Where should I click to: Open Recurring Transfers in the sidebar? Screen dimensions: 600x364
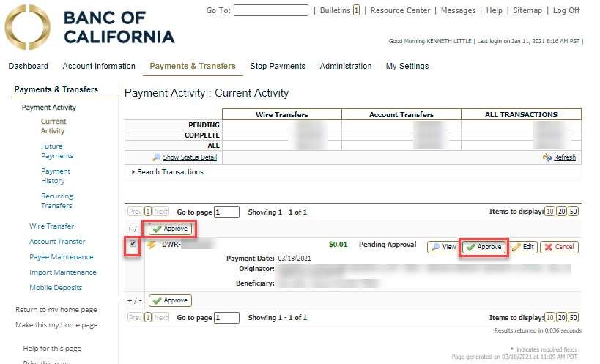click(x=57, y=201)
